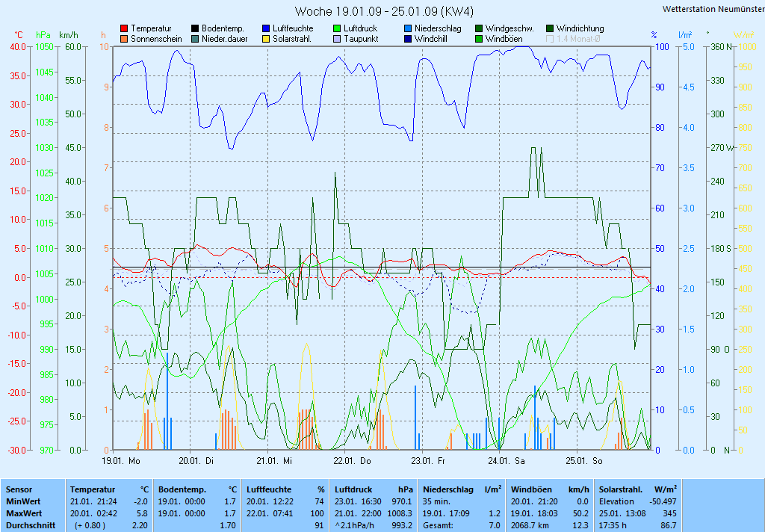Click the average humidity value '91'

tap(320, 526)
